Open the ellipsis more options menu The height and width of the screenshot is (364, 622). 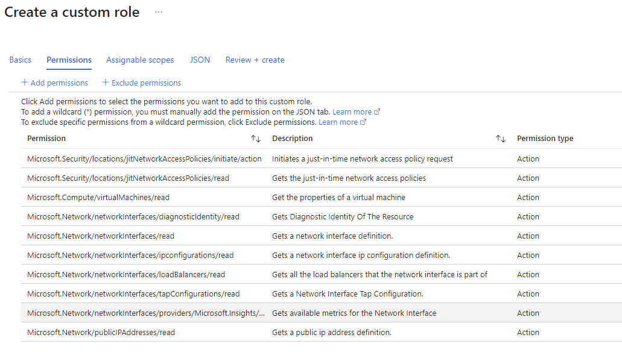click(x=159, y=12)
